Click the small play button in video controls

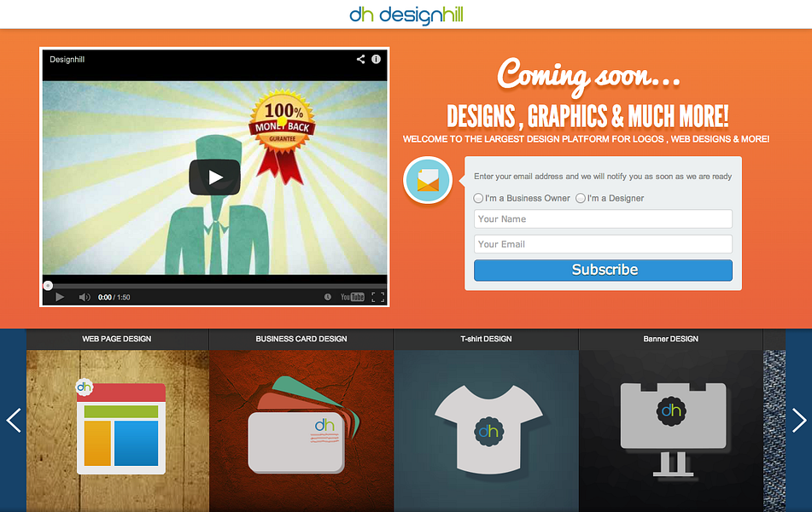tap(60, 297)
